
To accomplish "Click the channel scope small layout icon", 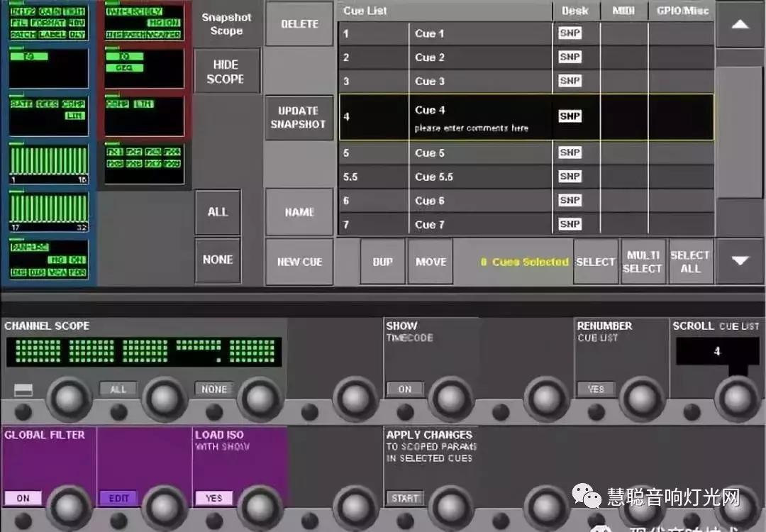I will click(23, 389).
